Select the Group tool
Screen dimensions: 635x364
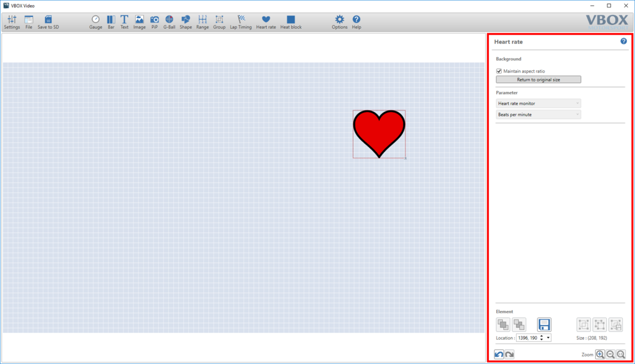pyautogui.click(x=219, y=22)
